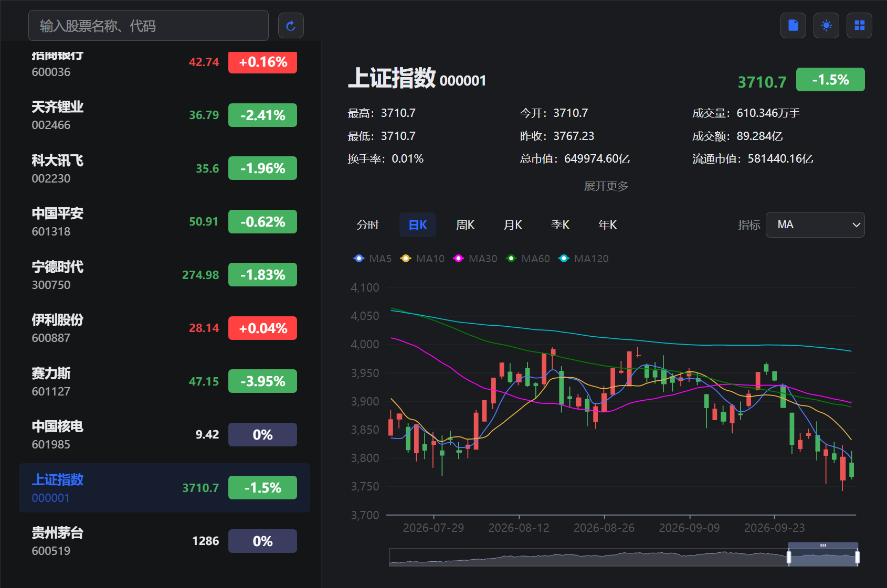Open the document icon button
Image resolution: width=887 pixels, height=588 pixels.
tap(793, 26)
